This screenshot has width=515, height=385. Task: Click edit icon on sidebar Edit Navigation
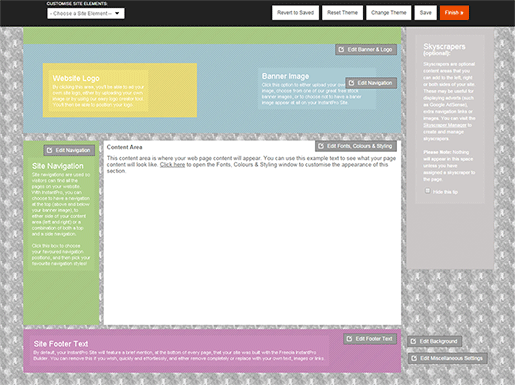click(49, 150)
